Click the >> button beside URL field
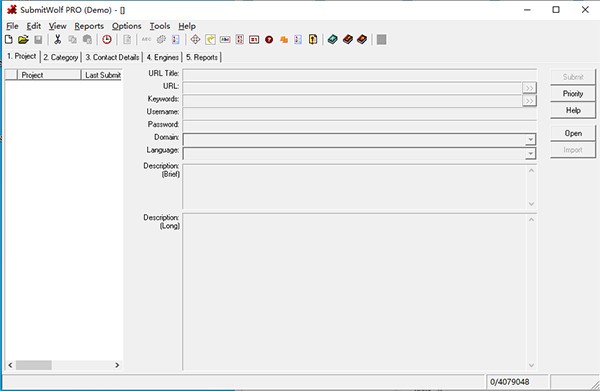The width and height of the screenshot is (600, 391). click(x=529, y=88)
